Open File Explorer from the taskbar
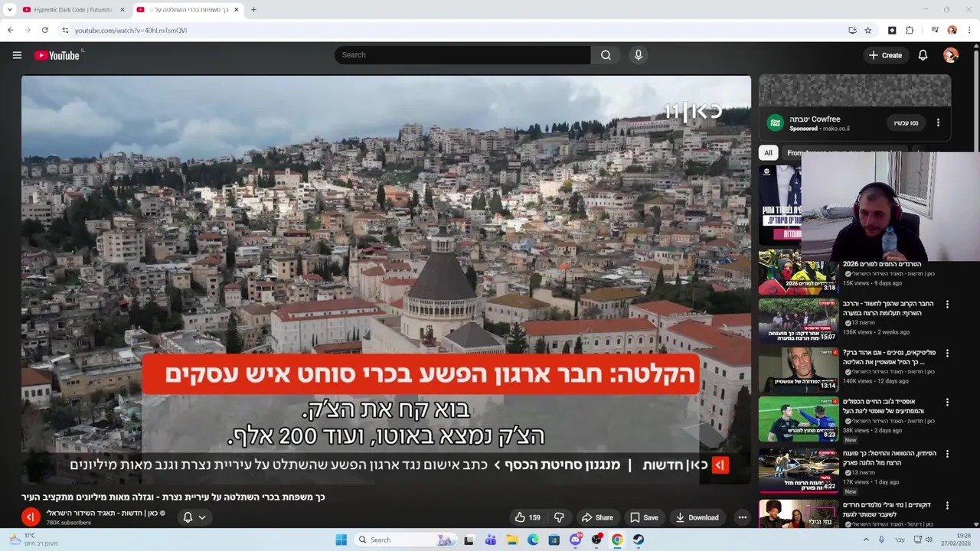Image resolution: width=980 pixels, height=551 pixels. click(512, 540)
